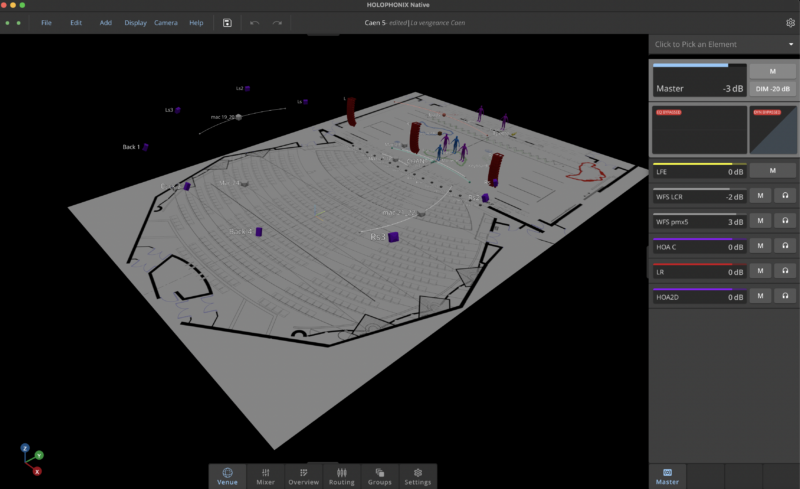Mute the WFS pmx5 bus
Image resolution: width=800 pixels, height=489 pixels.
click(761, 221)
